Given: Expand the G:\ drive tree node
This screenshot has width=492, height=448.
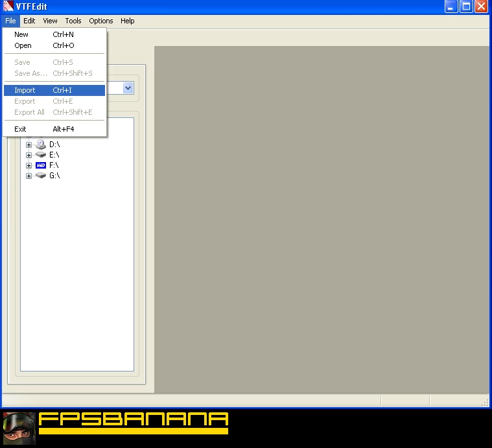Looking at the screenshot, I should 29,176.
